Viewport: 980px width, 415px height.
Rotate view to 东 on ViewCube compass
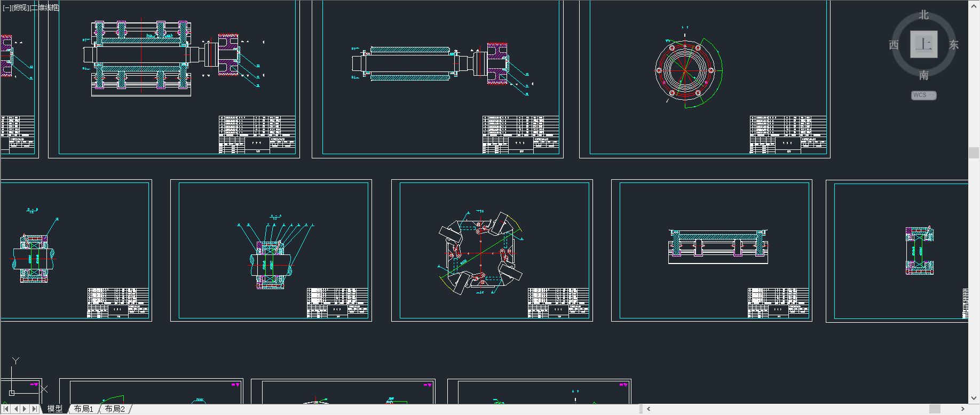pyautogui.click(x=954, y=45)
